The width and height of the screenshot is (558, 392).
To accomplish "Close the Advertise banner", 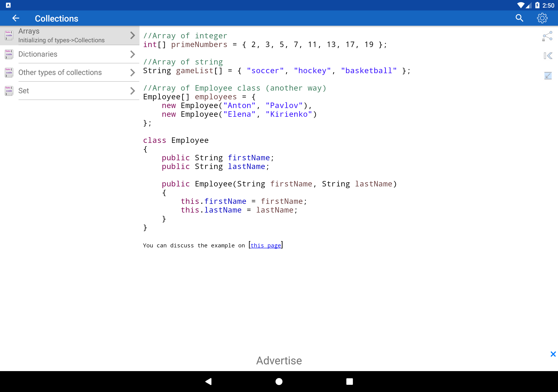I will (553, 354).
